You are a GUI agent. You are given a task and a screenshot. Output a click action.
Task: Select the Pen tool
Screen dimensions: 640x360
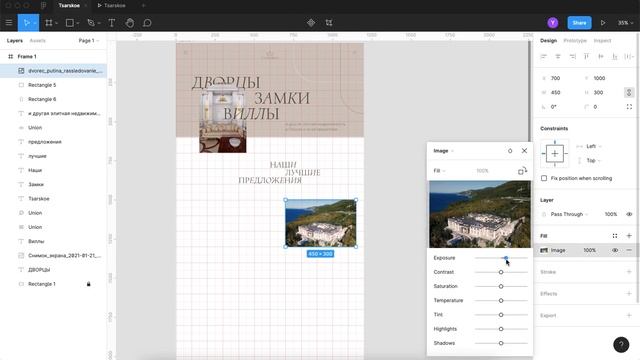click(91, 23)
